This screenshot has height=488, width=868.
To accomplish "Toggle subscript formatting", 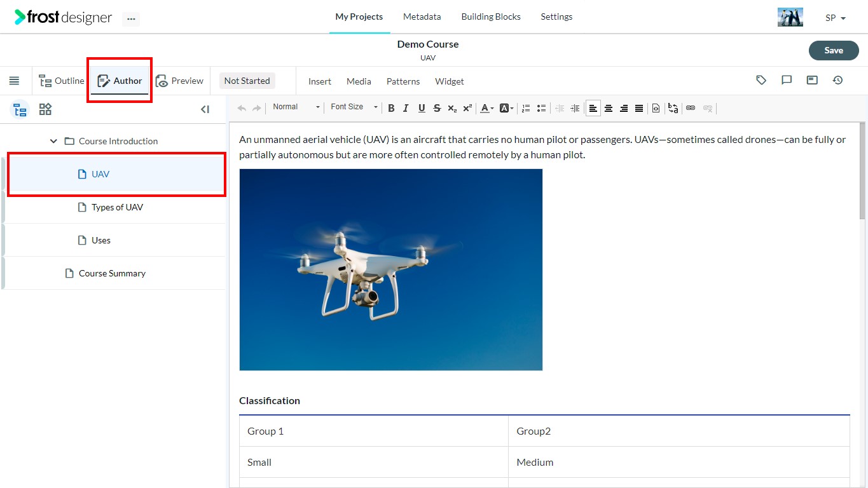I will click(451, 108).
